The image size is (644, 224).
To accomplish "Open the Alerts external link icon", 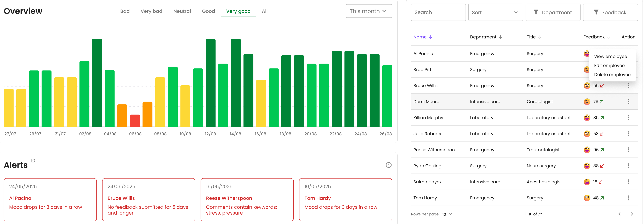I will [33, 160].
